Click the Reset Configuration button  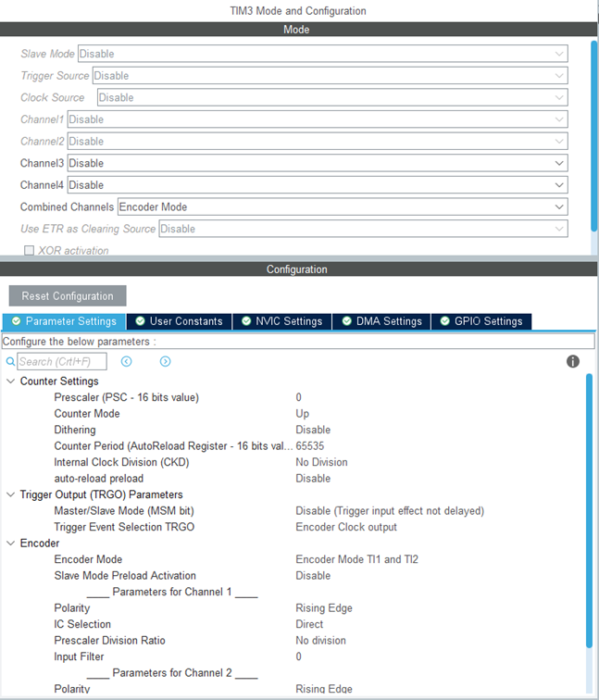tap(68, 296)
